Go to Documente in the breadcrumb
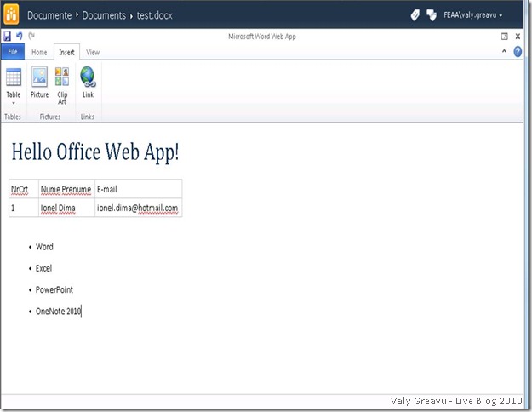The height and width of the screenshot is (412, 532). pos(50,15)
